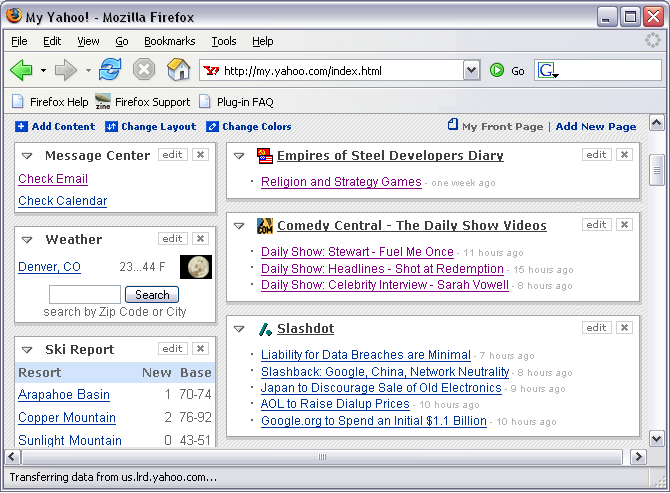This screenshot has height=493, width=670.
Task: Remove the Ski Report module with X
Action: pyautogui.click(x=200, y=349)
